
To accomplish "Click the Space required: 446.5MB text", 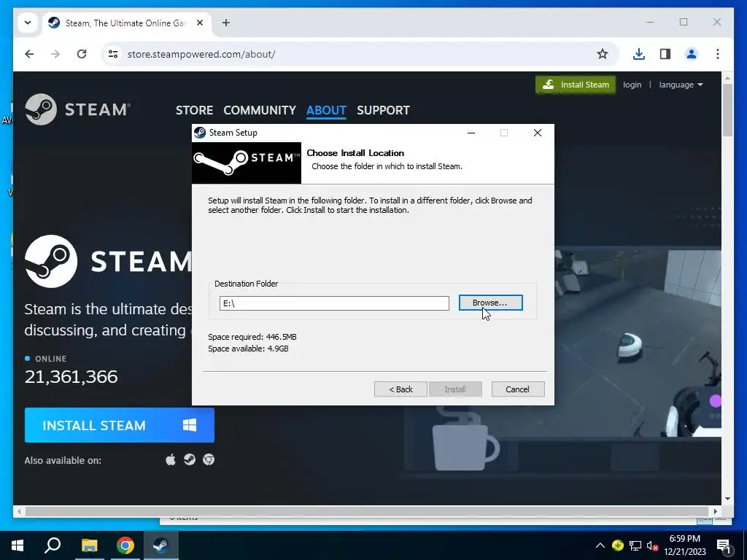I will (x=252, y=337).
